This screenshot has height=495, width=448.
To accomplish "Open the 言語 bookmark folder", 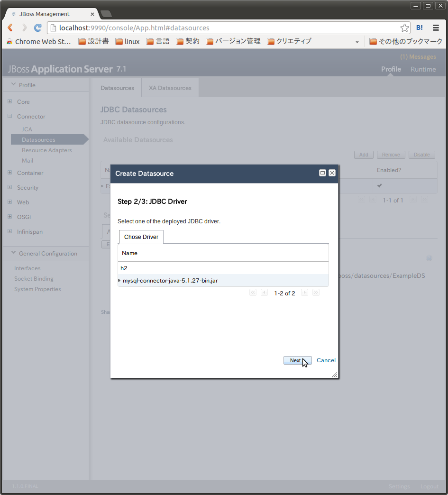I will [x=158, y=41].
